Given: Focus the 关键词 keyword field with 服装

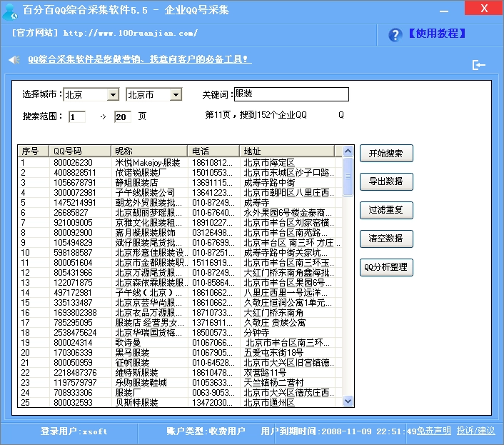Looking at the screenshot, I should 291,94.
